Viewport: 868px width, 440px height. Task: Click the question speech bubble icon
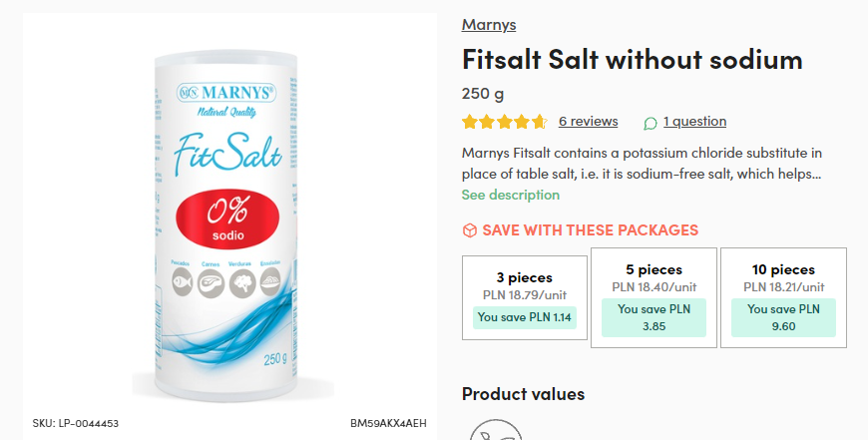click(651, 123)
